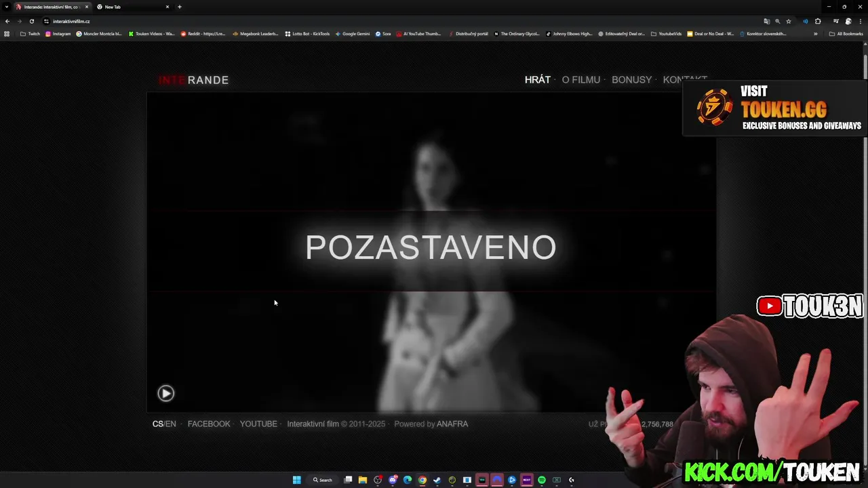This screenshot has height=488, width=868.
Task: Go back with browser back arrow
Action: [7, 21]
